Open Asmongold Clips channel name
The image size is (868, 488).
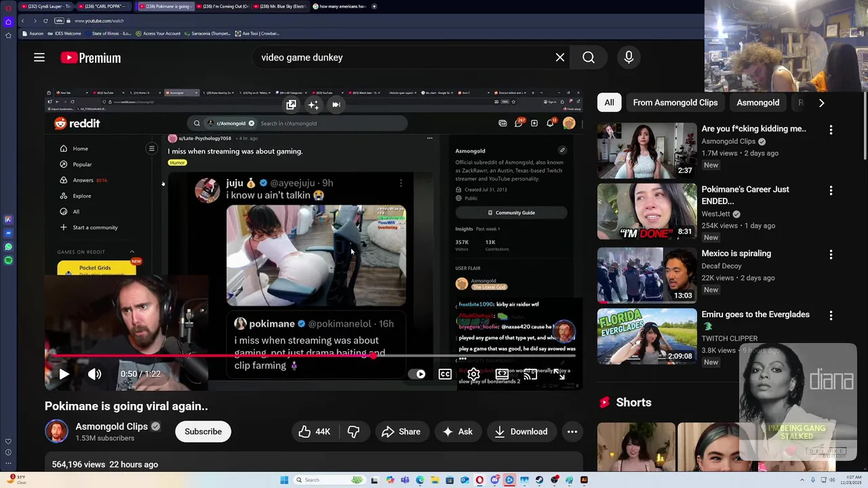coord(111,426)
